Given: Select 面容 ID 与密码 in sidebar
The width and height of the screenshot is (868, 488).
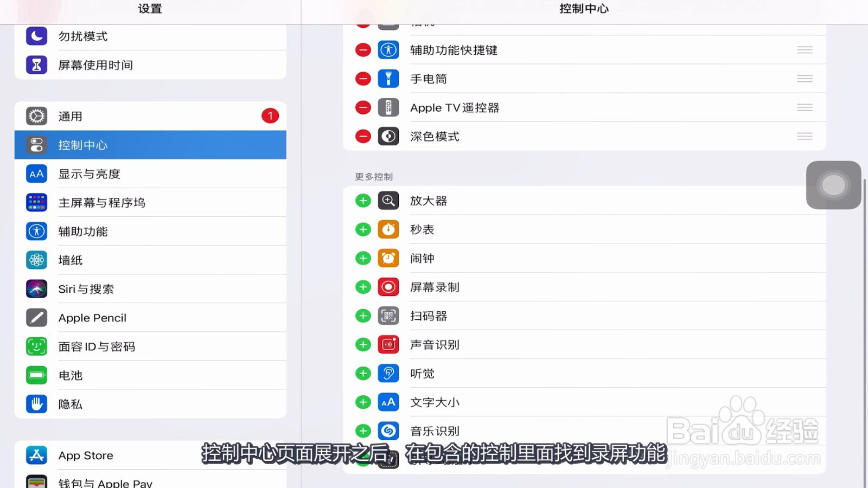Looking at the screenshot, I should coord(150,346).
